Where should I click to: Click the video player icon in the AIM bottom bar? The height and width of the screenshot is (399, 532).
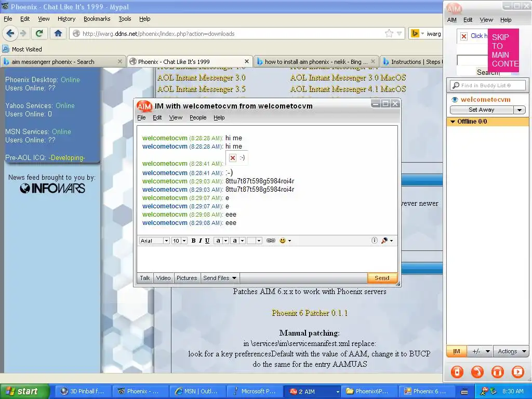point(518,372)
